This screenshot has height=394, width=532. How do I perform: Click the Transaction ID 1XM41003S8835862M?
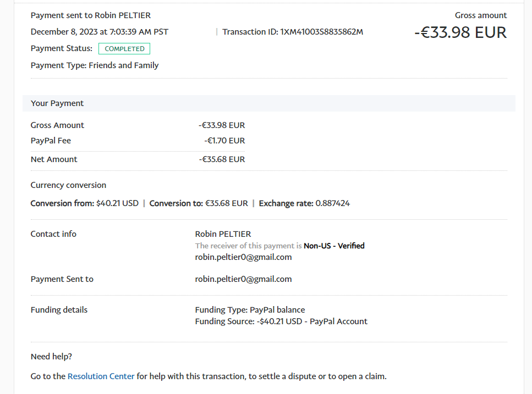(x=322, y=32)
